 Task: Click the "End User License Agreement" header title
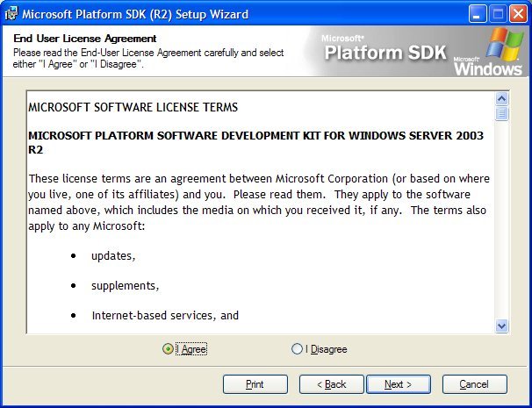tap(84, 39)
